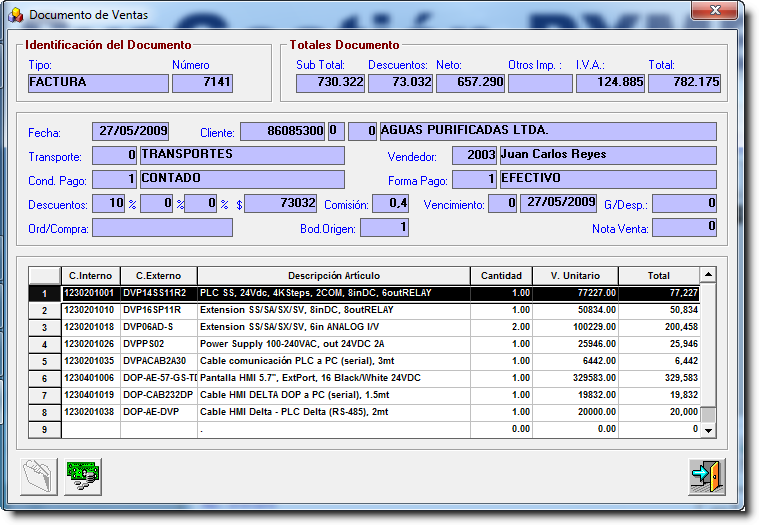This screenshot has width=759, height=525.
Task: Select description Cable comunicación PLC a PC
Action: [x=334, y=361]
